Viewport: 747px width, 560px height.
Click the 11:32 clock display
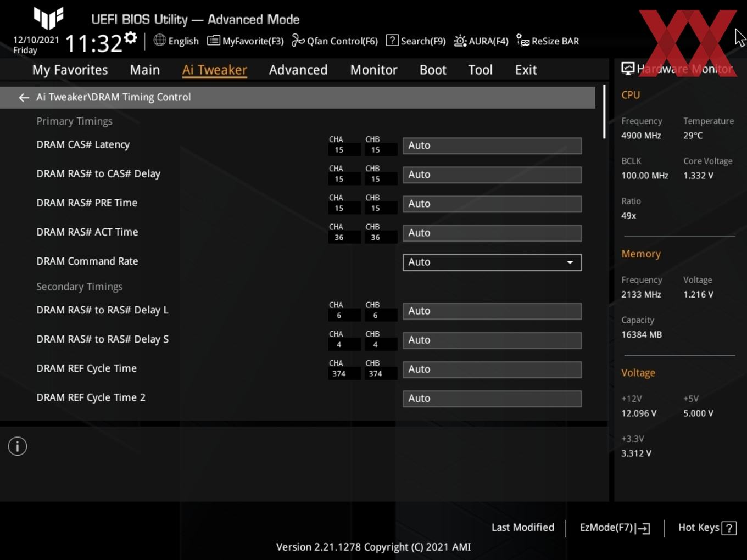(93, 43)
